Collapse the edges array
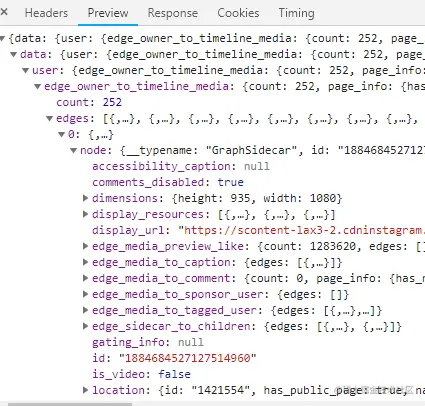 click(x=50, y=118)
